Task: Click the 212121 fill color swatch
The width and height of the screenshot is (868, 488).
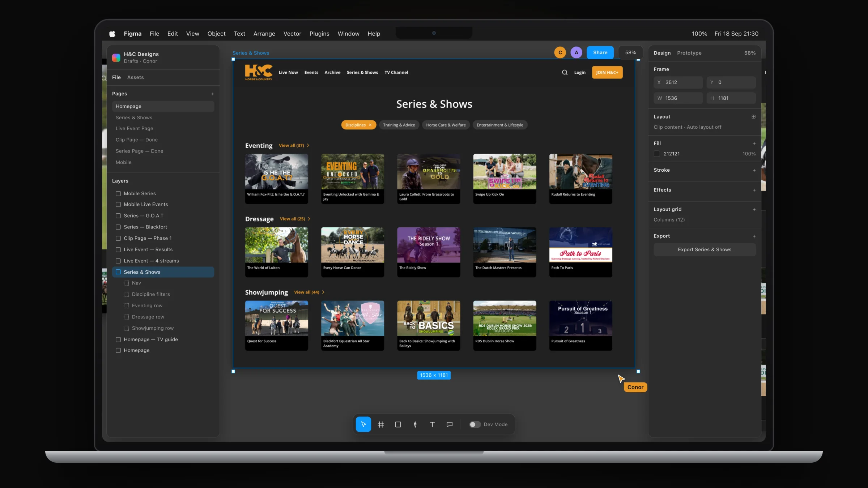Action: (x=657, y=154)
